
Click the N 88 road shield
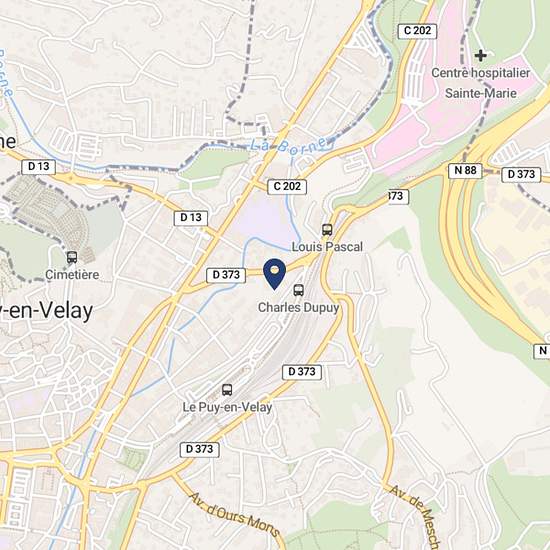465,170
